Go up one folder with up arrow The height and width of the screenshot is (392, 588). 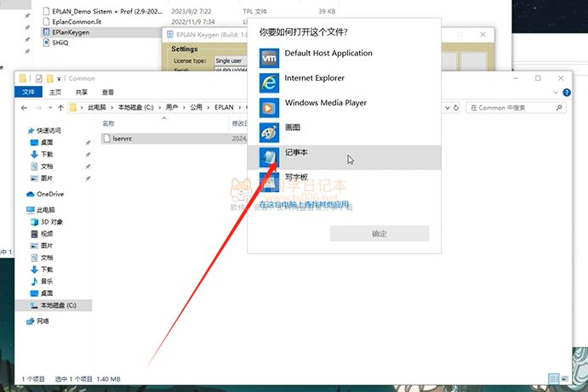58,108
